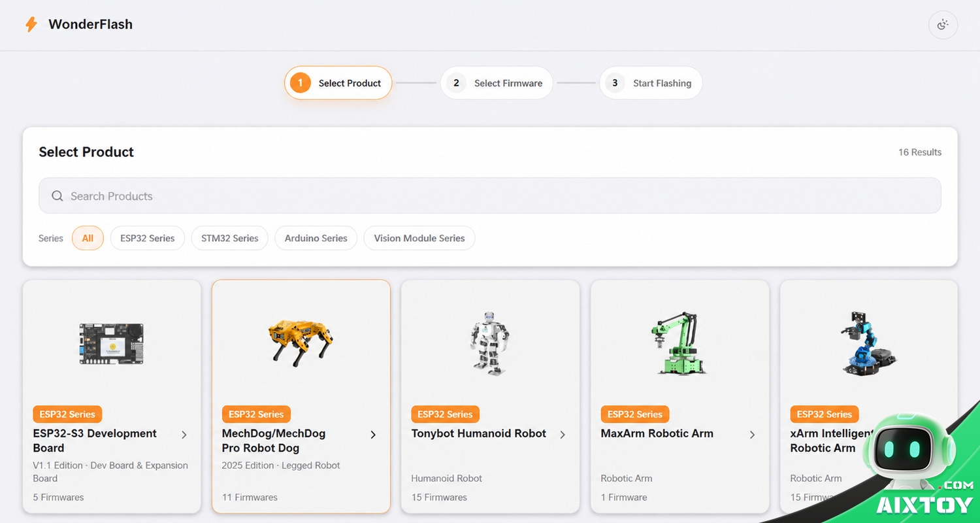
Task: Click the ESP32 Series badge on ESP32-S3 card
Action: pos(67,414)
